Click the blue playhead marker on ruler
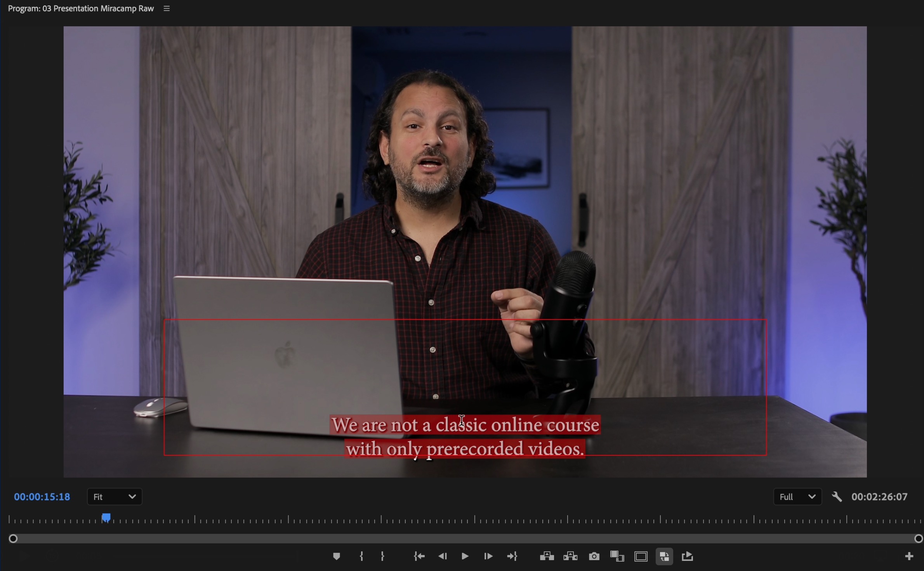 tap(106, 518)
